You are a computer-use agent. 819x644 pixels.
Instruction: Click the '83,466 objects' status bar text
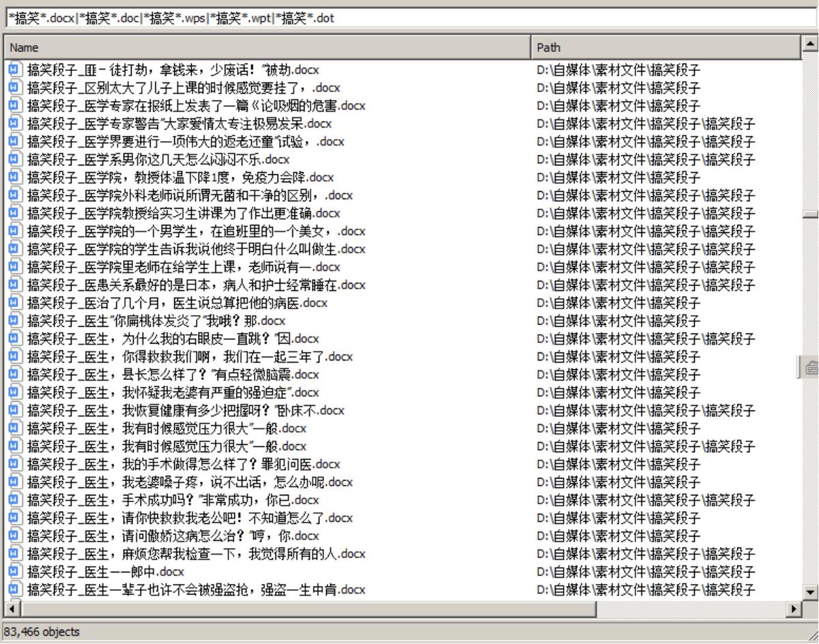click(x=42, y=632)
